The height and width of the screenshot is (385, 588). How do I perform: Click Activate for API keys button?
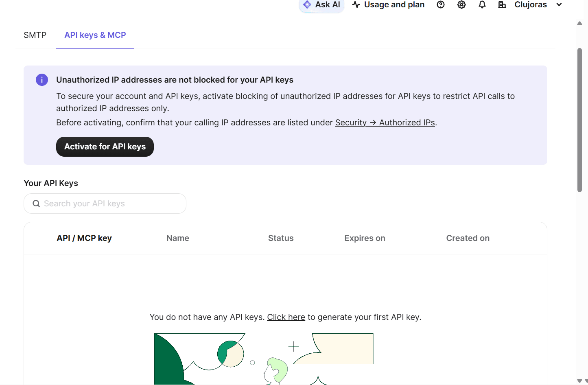tap(105, 147)
